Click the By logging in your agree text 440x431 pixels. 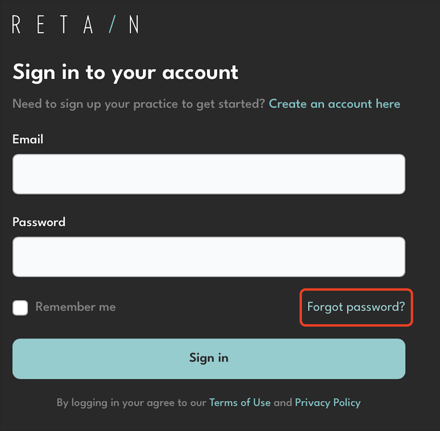tap(131, 403)
